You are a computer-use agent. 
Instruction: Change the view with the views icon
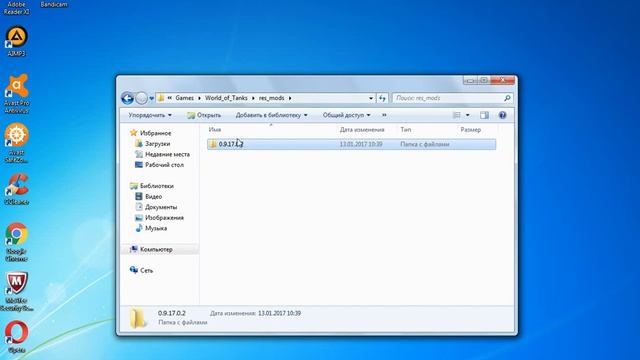pos(457,115)
